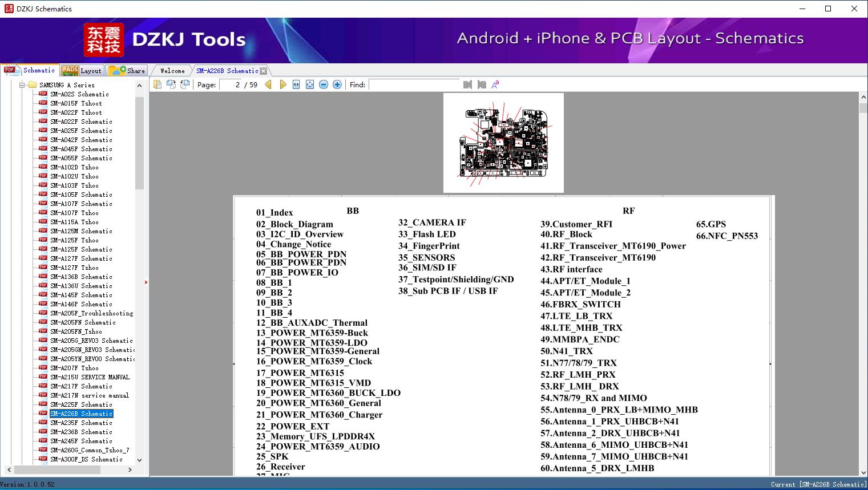Open SM-A146P Schematic file
The height and width of the screenshot is (490, 868).
pos(81,304)
